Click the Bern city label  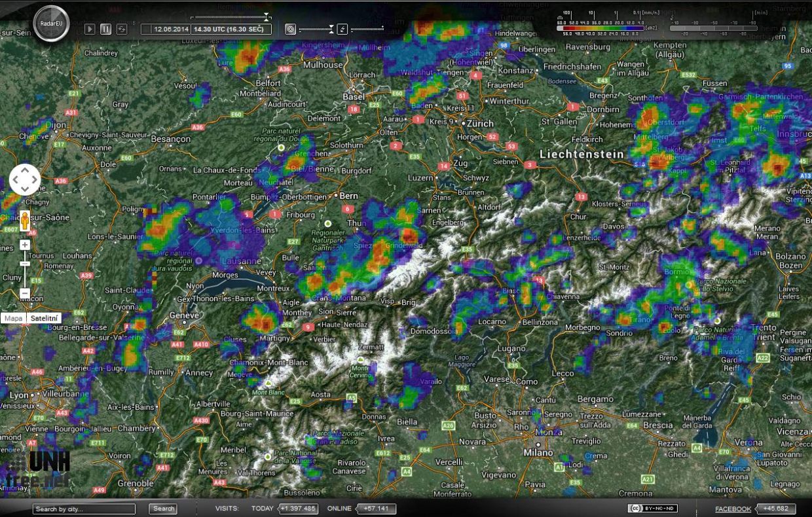(348, 196)
